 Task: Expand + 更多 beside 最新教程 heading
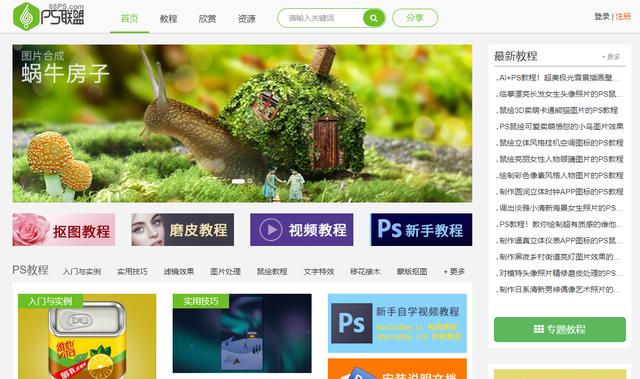pos(611,57)
